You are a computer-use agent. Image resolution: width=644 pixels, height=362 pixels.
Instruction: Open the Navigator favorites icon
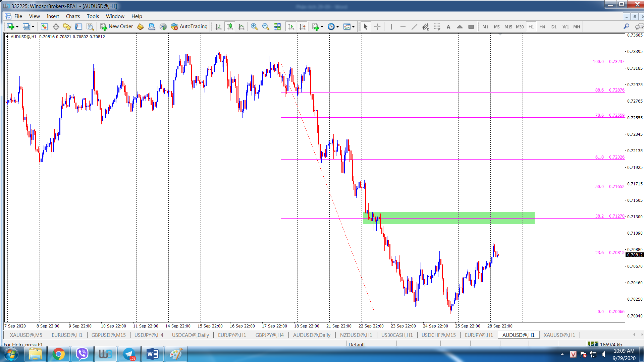pyautogui.click(x=67, y=26)
